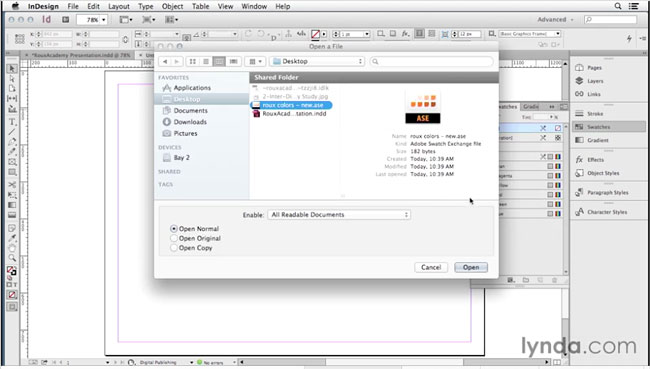Select the Pen tool
Screen dimensions: 650x369
[x=12, y=142]
